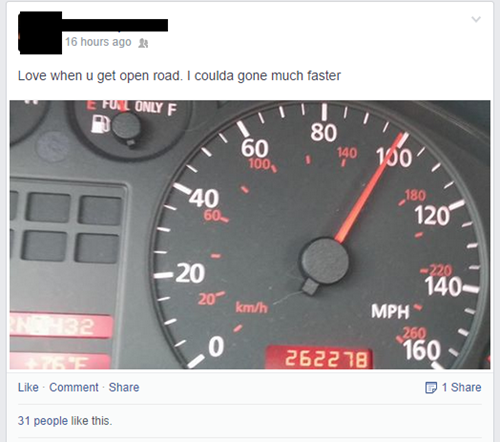
Task: Click the friends audience icon beside timestamp
Action: (143, 43)
